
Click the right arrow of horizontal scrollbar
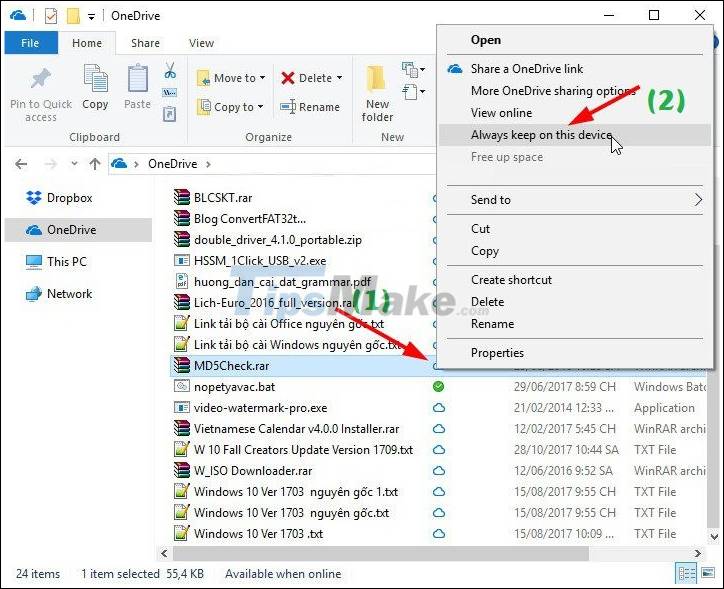(697, 553)
